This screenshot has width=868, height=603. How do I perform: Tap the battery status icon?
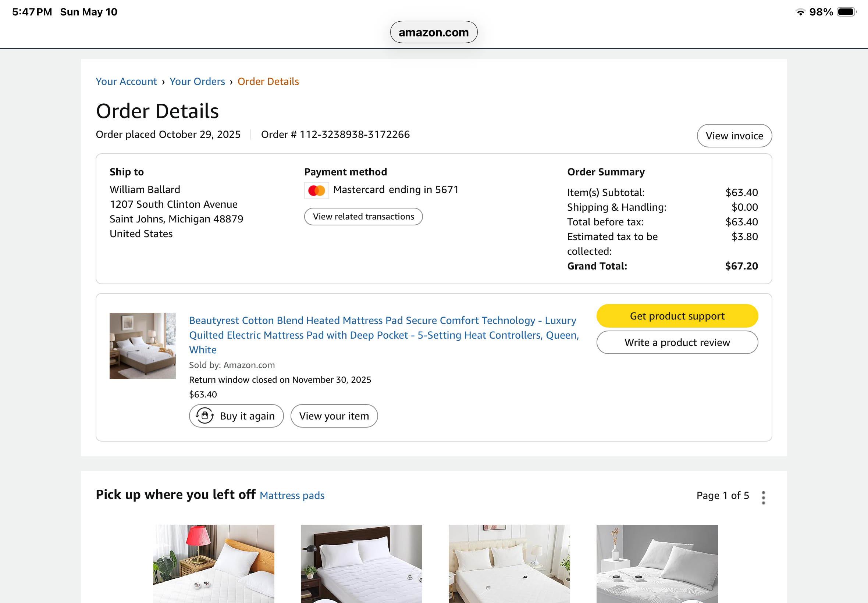click(x=846, y=12)
